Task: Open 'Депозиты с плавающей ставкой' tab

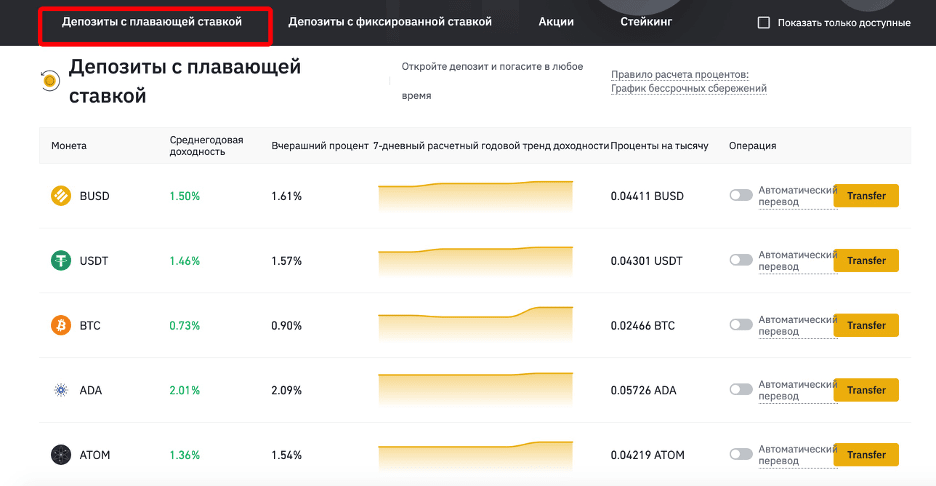Action: click(x=152, y=21)
